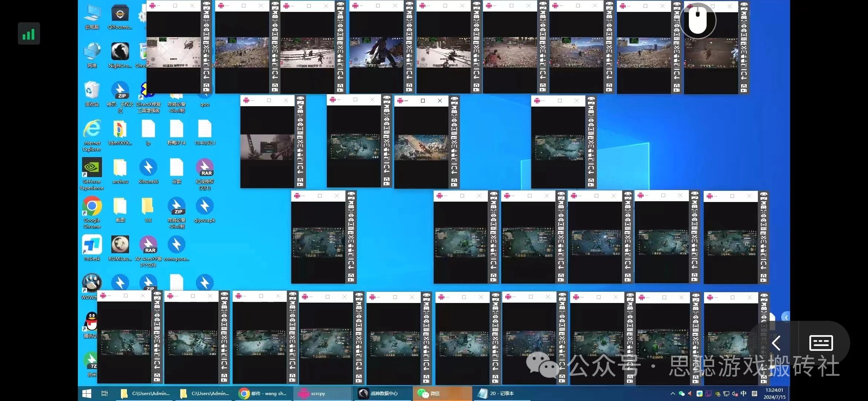Open the NightCrow desktop icon
868x401 pixels.
click(120, 52)
